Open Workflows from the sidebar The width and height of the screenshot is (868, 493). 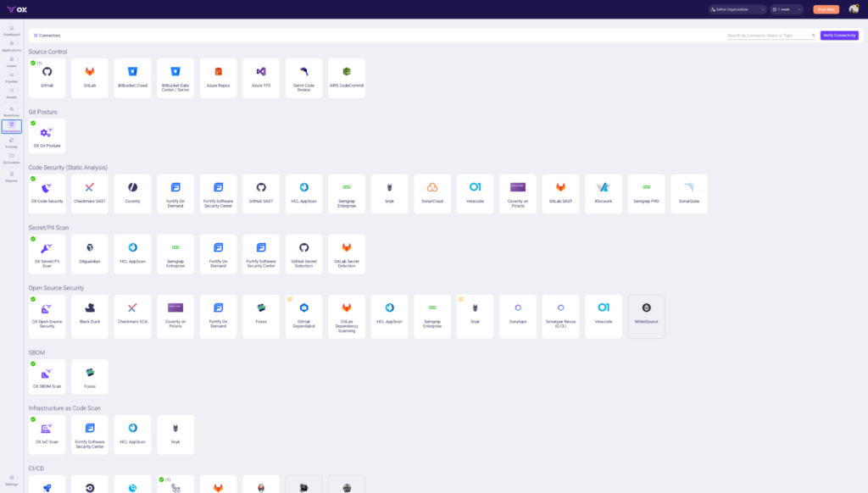(x=12, y=111)
